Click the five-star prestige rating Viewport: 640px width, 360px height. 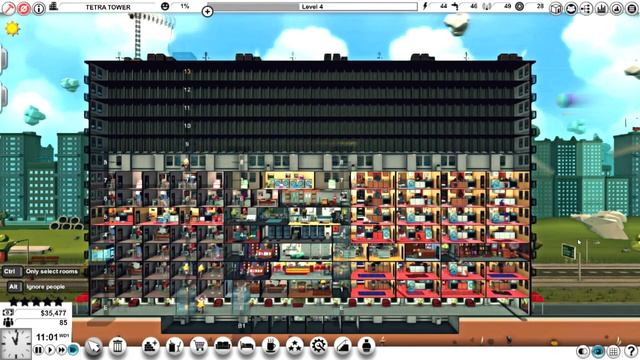tap(36, 302)
